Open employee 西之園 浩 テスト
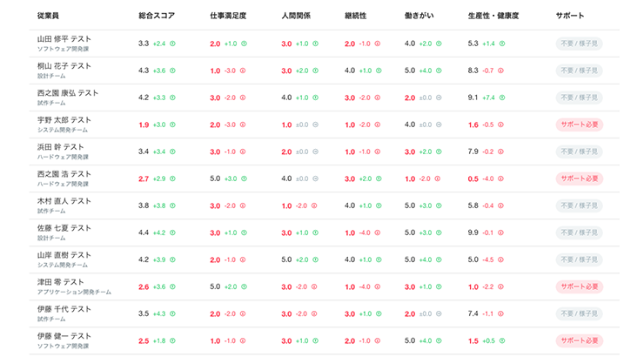This screenshot has width=644, height=357. (x=64, y=174)
